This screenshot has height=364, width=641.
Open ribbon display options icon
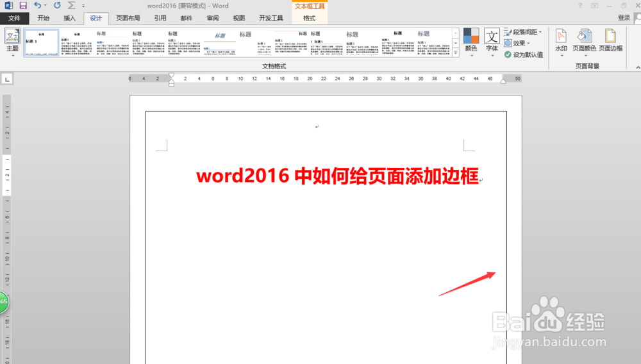(x=595, y=5)
